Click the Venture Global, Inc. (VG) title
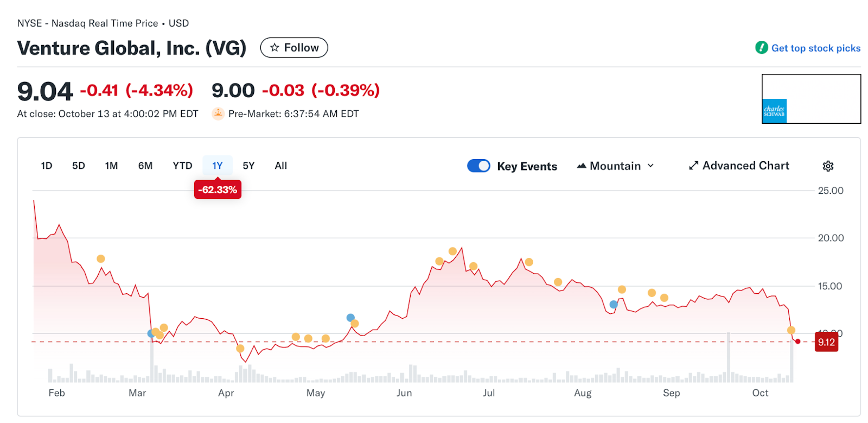 (x=132, y=48)
